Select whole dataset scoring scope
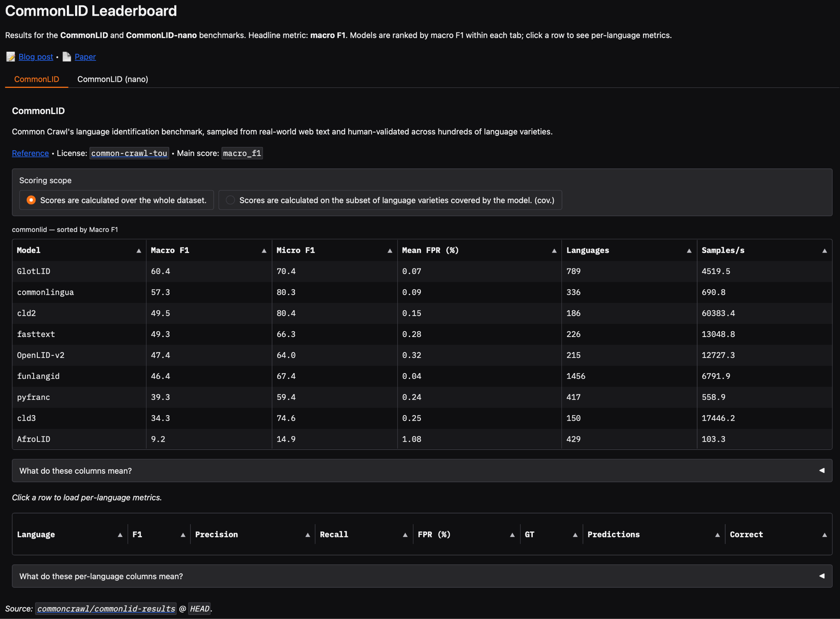 coord(116,200)
